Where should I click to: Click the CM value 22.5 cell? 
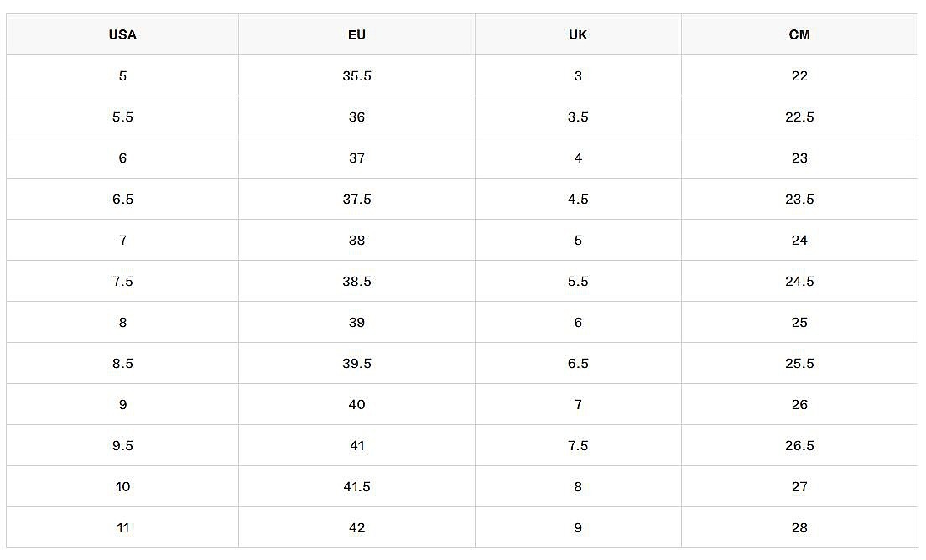coord(799,117)
